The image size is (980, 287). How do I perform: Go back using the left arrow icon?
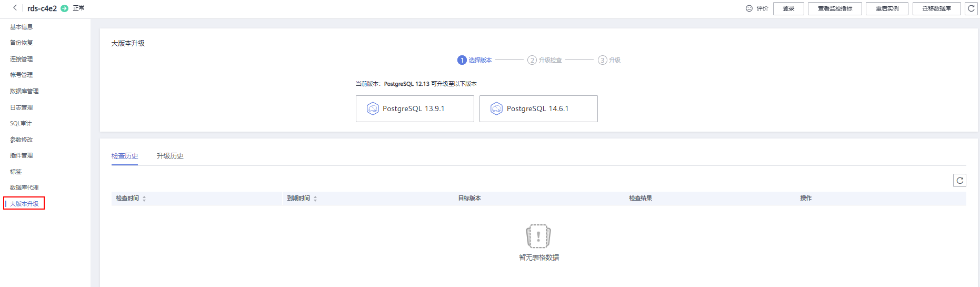(x=15, y=8)
